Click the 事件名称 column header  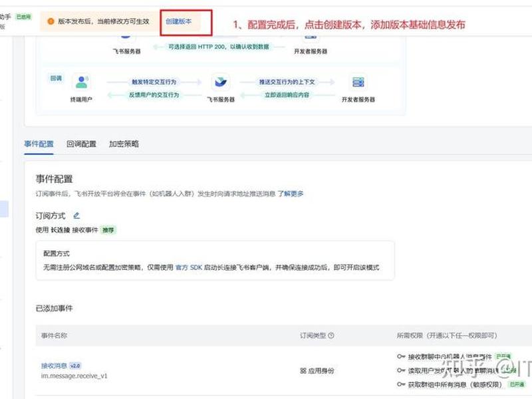click(55, 335)
